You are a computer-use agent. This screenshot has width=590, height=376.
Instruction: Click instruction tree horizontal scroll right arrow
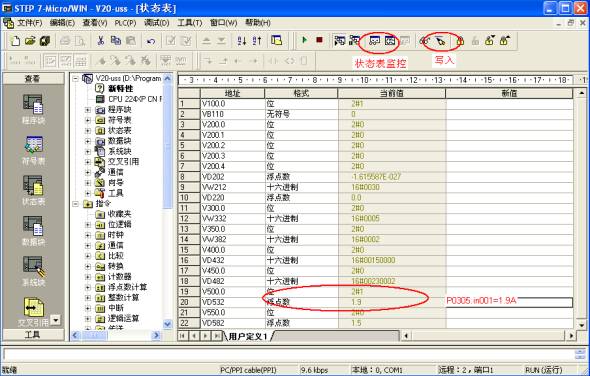(x=156, y=335)
